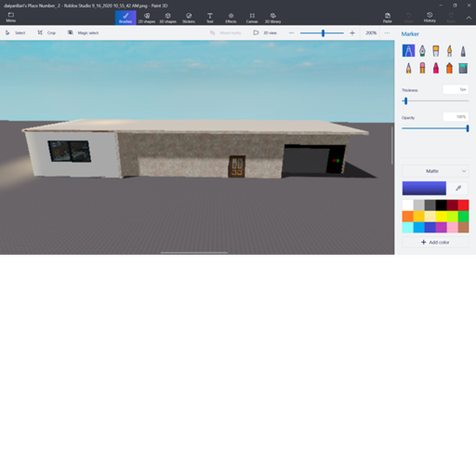Open the 2D shapes tab

point(147,18)
